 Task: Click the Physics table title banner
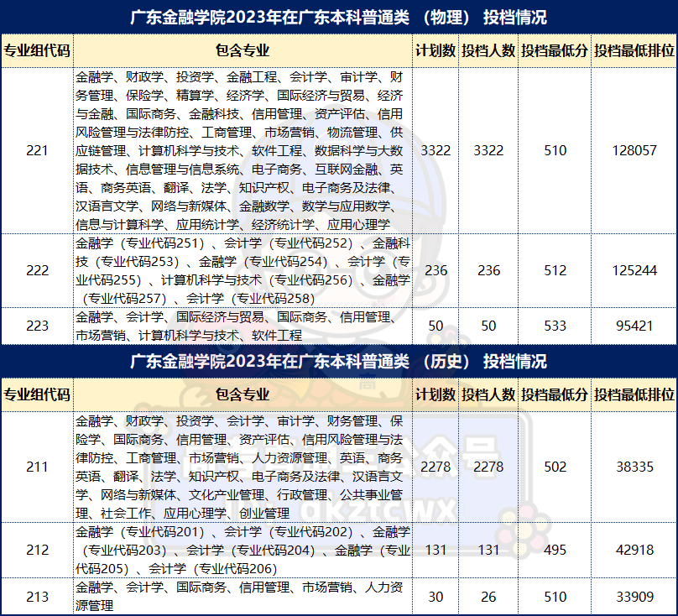pos(338,18)
